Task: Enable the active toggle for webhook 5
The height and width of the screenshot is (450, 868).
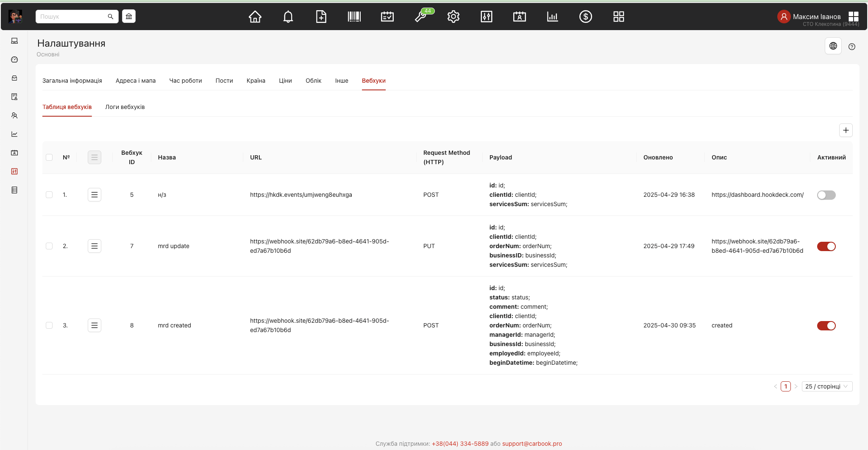Action: [x=826, y=195]
